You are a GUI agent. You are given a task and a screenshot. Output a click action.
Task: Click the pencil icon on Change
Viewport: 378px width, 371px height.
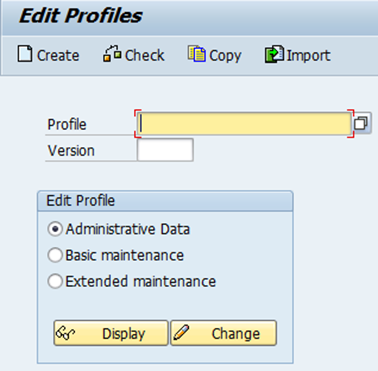pyautogui.click(x=181, y=333)
